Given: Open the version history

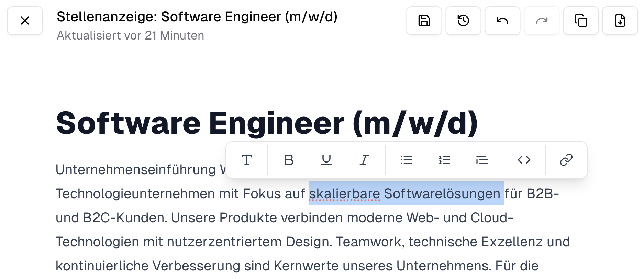Looking at the screenshot, I should tap(463, 21).
